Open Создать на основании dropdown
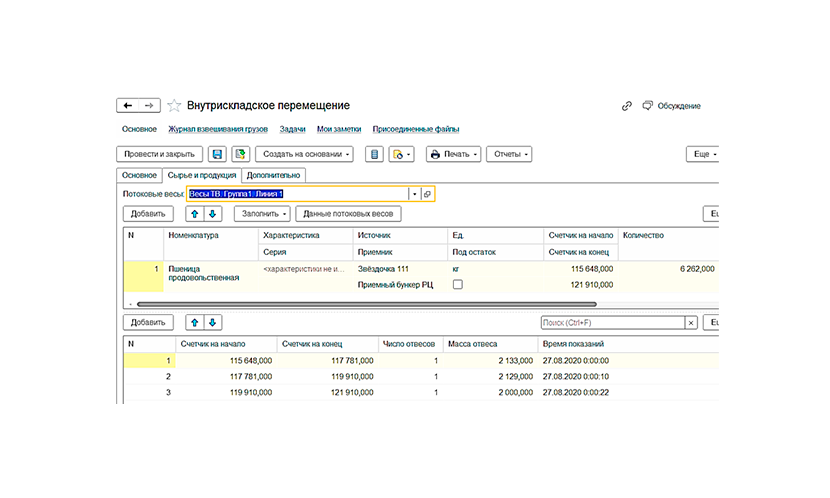Viewport: 830px width, 498px height. [x=304, y=154]
